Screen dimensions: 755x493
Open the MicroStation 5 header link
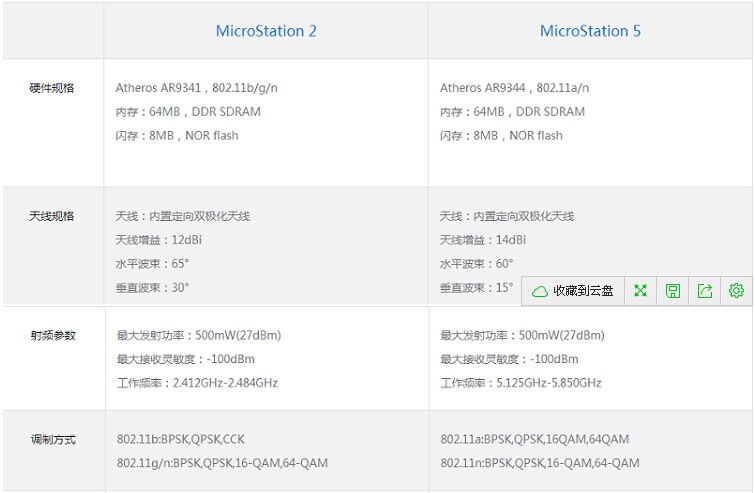[590, 31]
